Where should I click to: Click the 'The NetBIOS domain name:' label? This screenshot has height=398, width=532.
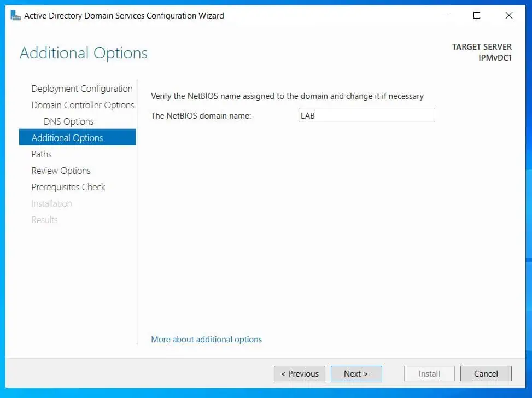[x=201, y=116]
